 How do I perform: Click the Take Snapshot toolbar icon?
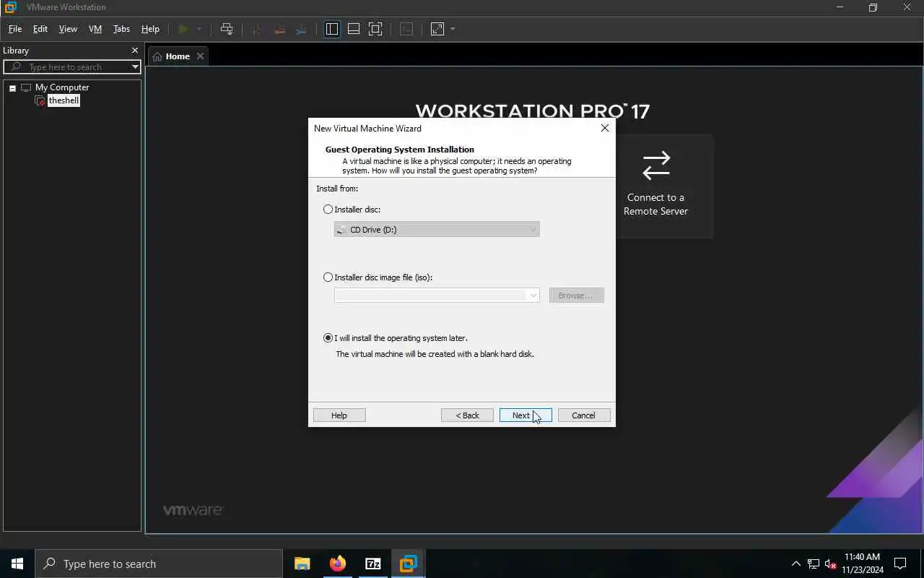[x=256, y=29]
